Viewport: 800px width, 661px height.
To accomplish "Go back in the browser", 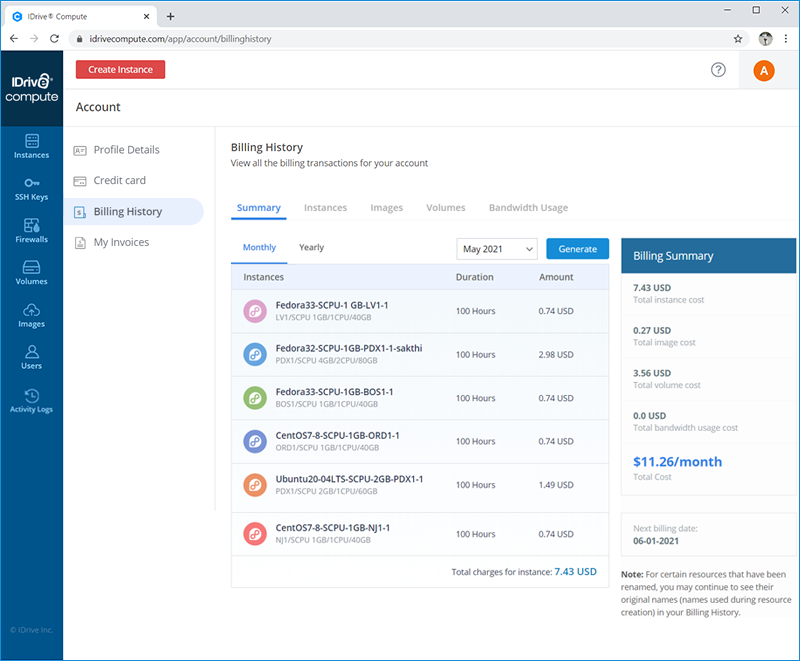I will [14, 39].
